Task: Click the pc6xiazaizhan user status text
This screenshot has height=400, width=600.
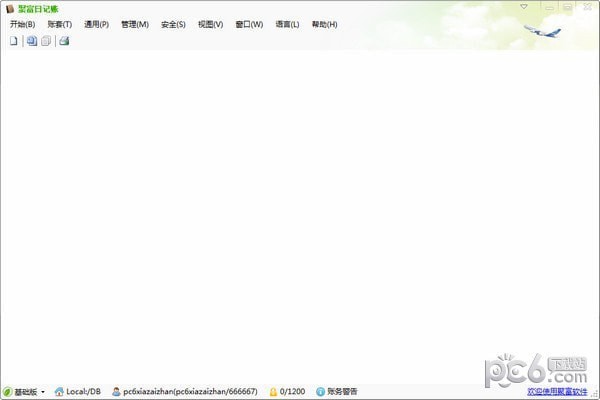Action: pyautogui.click(x=190, y=392)
